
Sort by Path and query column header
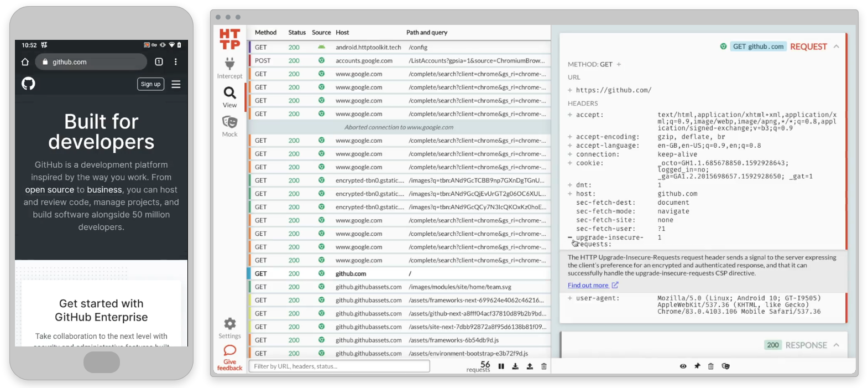coord(427,33)
